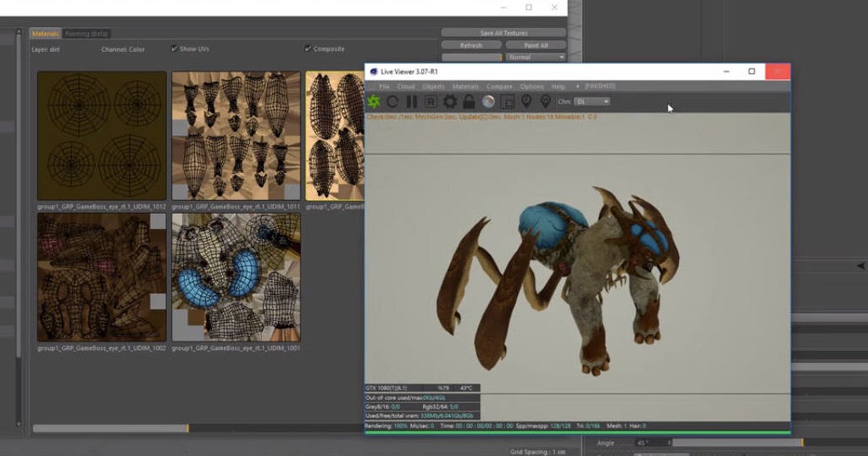This screenshot has width=868, height=456.
Task: Open the Materials menu in Live Viewer
Action: click(x=465, y=87)
